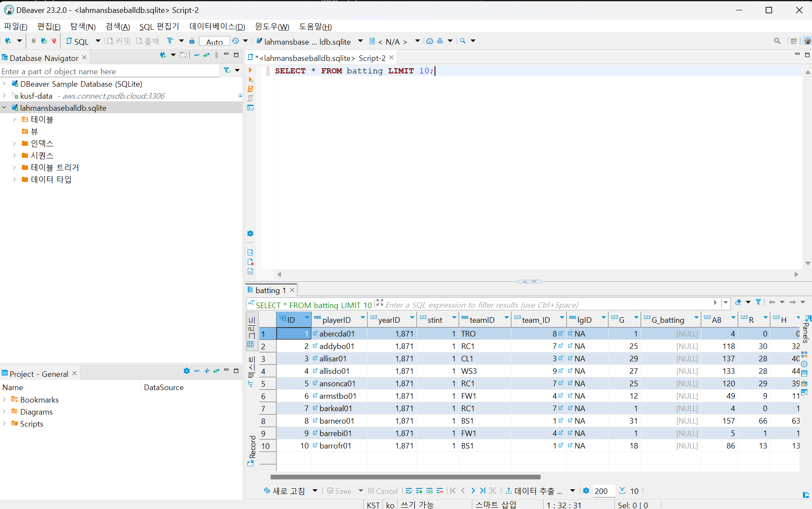Execute the SQL statement with the orange play icon
This screenshot has height=509, width=812.
251,70
